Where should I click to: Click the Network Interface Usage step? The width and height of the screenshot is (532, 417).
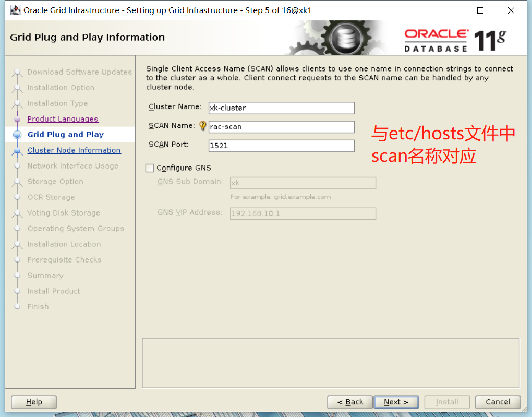click(72, 166)
